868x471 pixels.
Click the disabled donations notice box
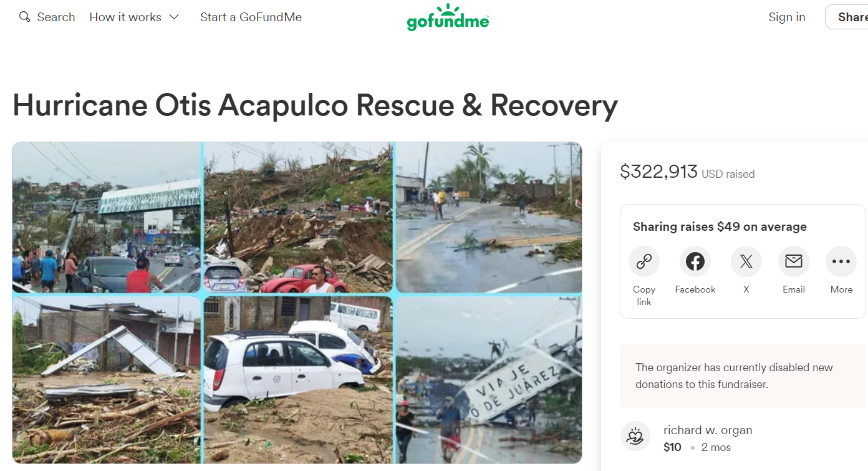pyautogui.click(x=743, y=376)
